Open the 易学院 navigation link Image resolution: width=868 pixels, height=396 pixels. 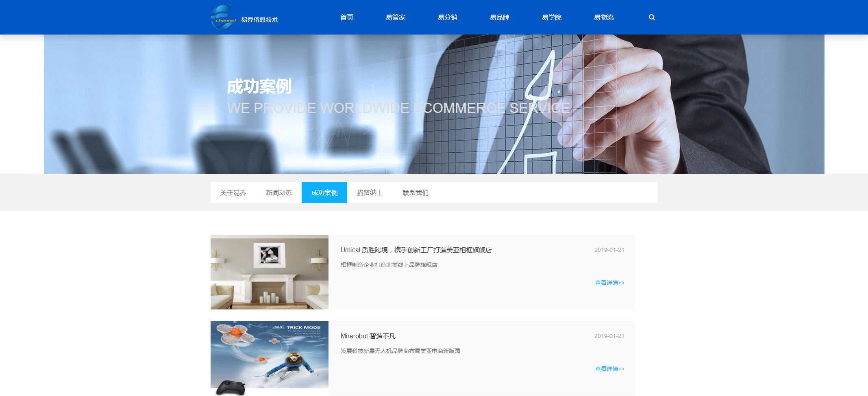click(x=551, y=17)
